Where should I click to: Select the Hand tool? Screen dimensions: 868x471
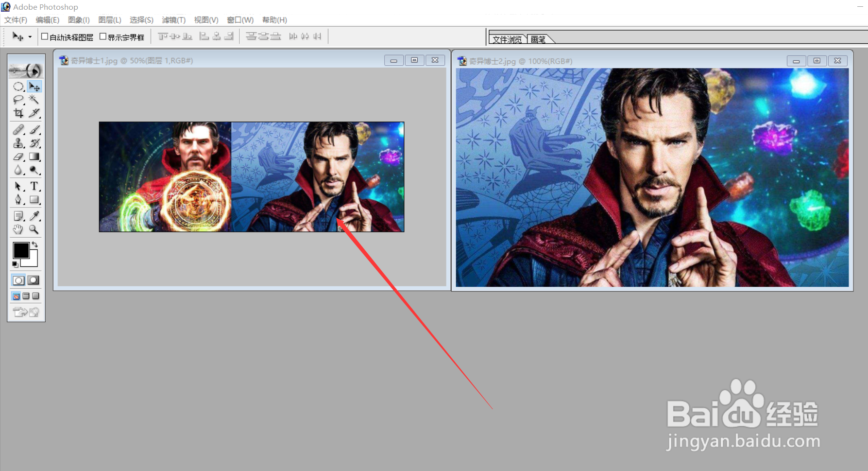pyautogui.click(x=18, y=229)
